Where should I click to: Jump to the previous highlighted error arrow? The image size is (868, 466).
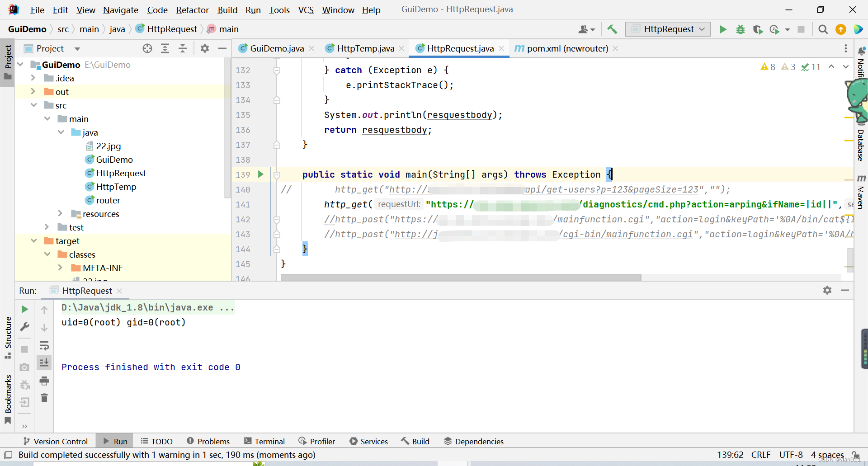pyautogui.click(x=831, y=66)
